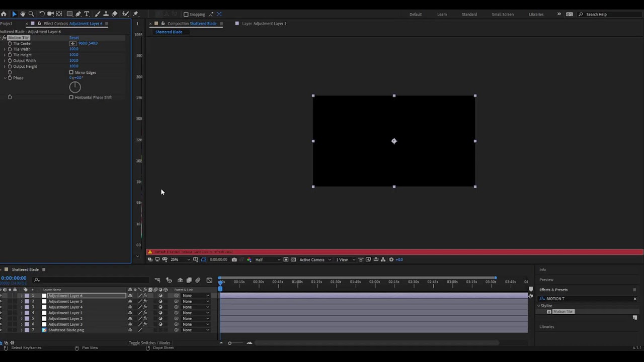
Task: Click the timeline layer search field
Action: pyautogui.click(x=91, y=280)
